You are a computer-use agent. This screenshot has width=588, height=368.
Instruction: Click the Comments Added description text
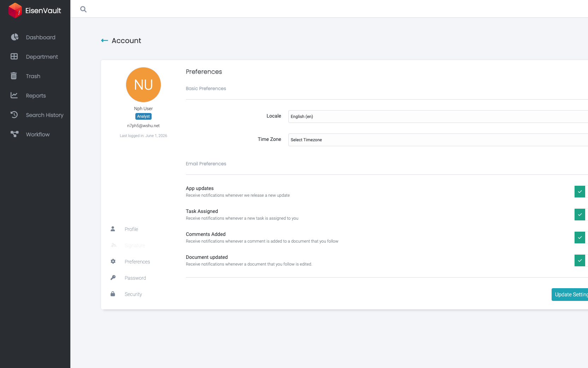[262, 241]
